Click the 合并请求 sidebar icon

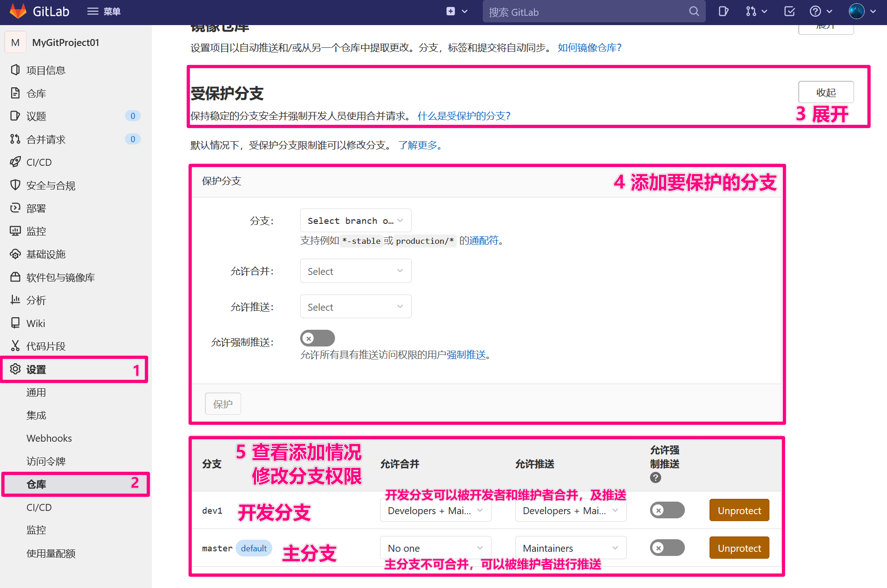click(15, 139)
